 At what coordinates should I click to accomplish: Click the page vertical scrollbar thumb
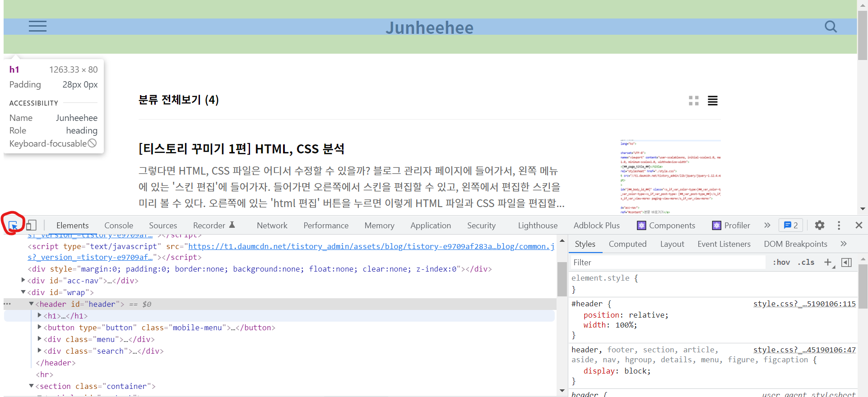[x=863, y=35]
